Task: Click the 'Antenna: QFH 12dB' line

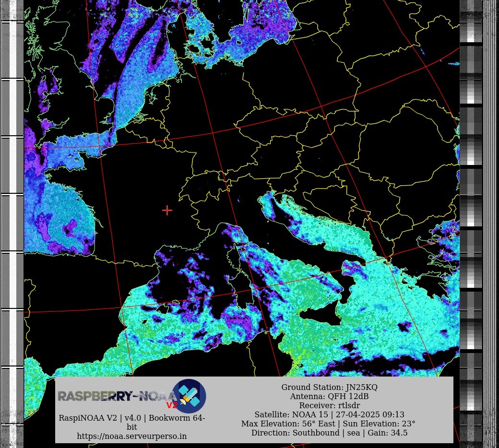Action: (329, 397)
